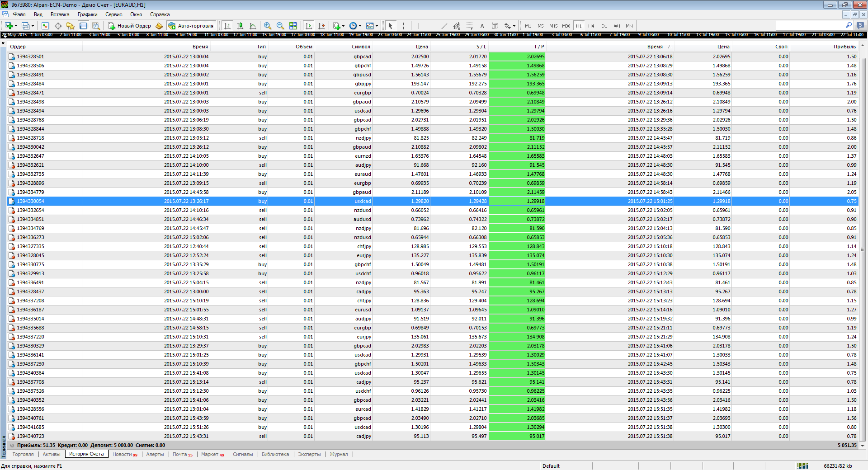Viewport: 868px width, 470px height.
Task: Select the Horizontal Line drawing tool
Action: (432, 26)
